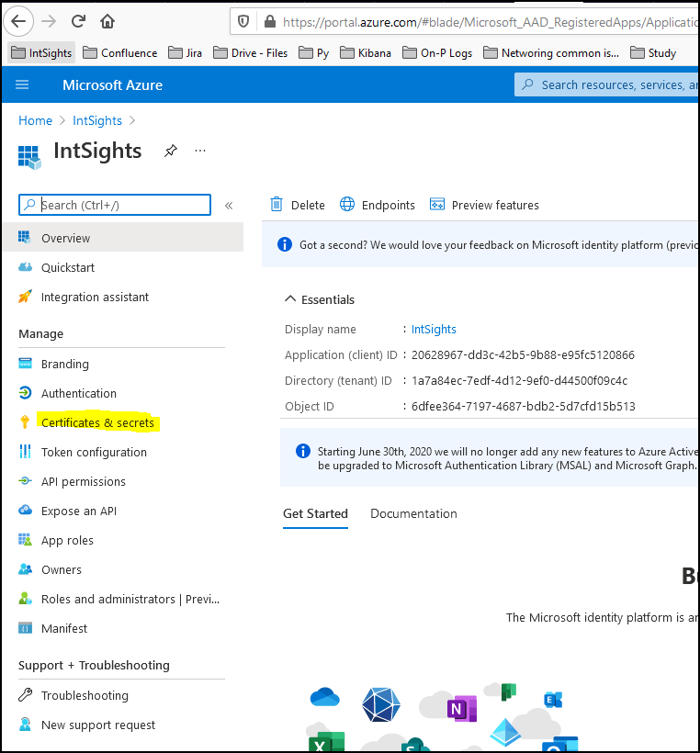Open the Manifest editor

coord(64,628)
